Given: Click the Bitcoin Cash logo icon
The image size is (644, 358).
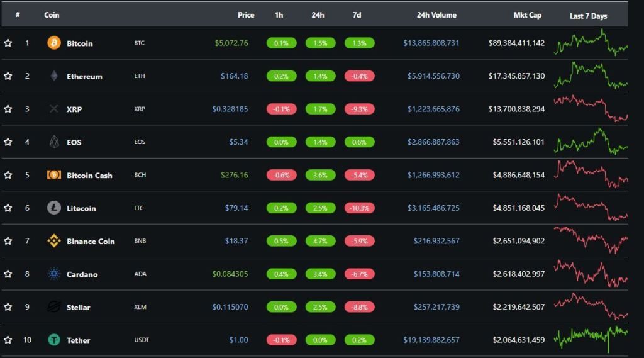Looking at the screenshot, I should (54, 175).
